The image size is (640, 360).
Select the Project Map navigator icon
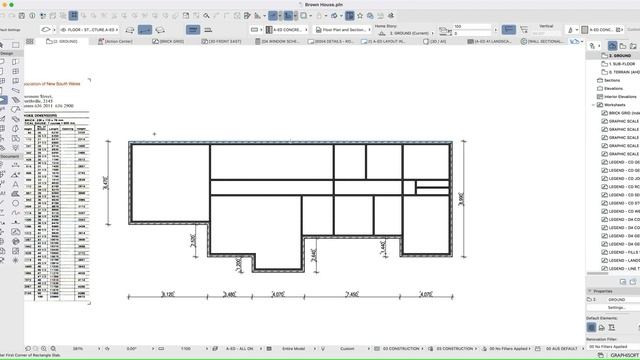point(612,46)
